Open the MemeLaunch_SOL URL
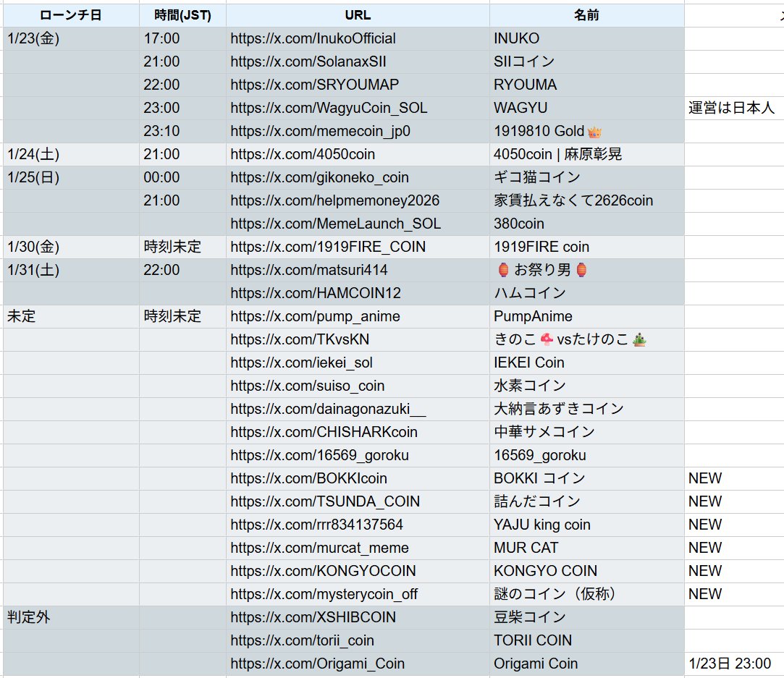The height and width of the screenshot is (678, 784). (335, 224)
